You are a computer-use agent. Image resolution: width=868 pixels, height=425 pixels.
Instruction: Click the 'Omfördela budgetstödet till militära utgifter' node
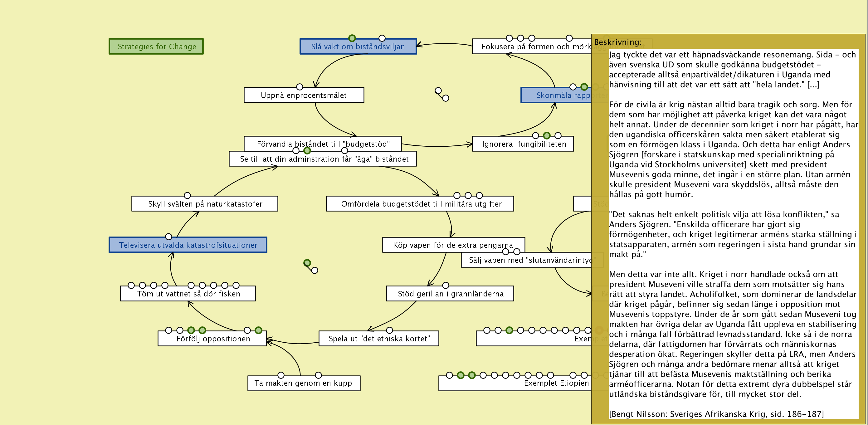pyautogui.click(x=421, y=204)
